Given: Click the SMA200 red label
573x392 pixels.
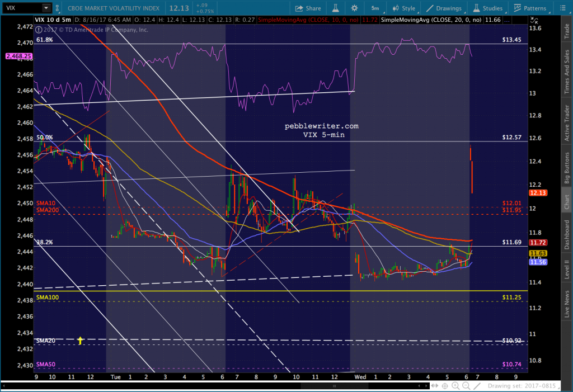Looking at the screenshot, I should [x=48, y=210].
